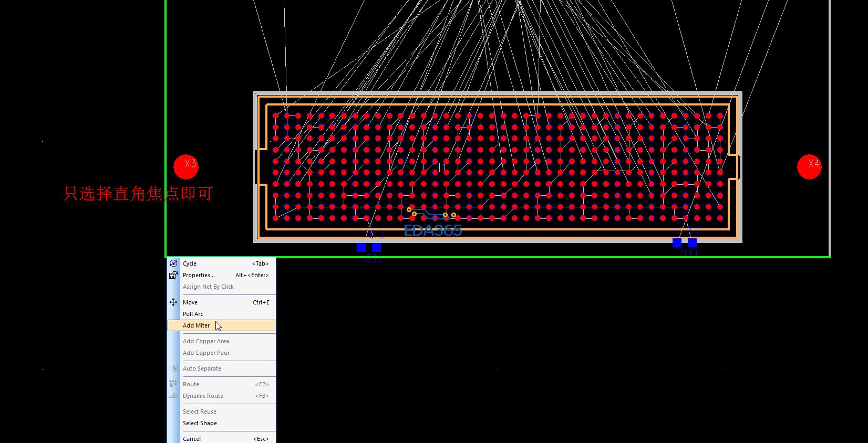
Task: Choose Add Miter from the context menu
Action: tap(197, 325)
